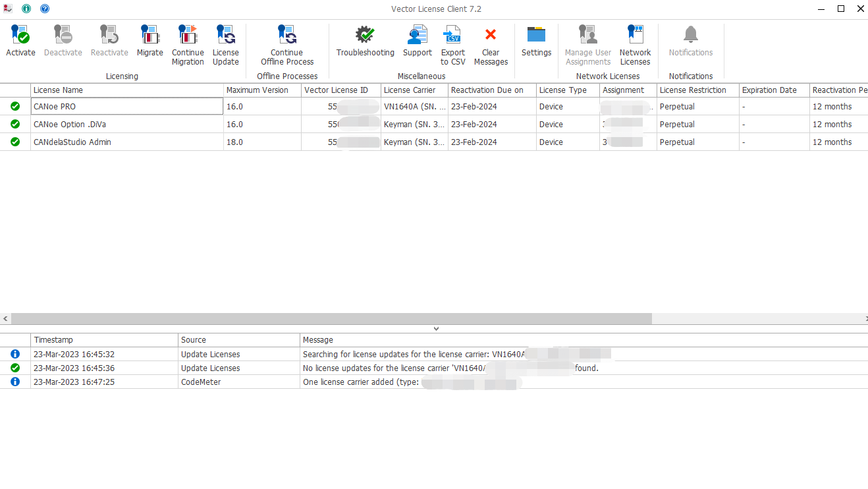This screenshot has height=489, width=868.
Task: Sort by the Maximum Version column header
Action: (x=263, y=90)
